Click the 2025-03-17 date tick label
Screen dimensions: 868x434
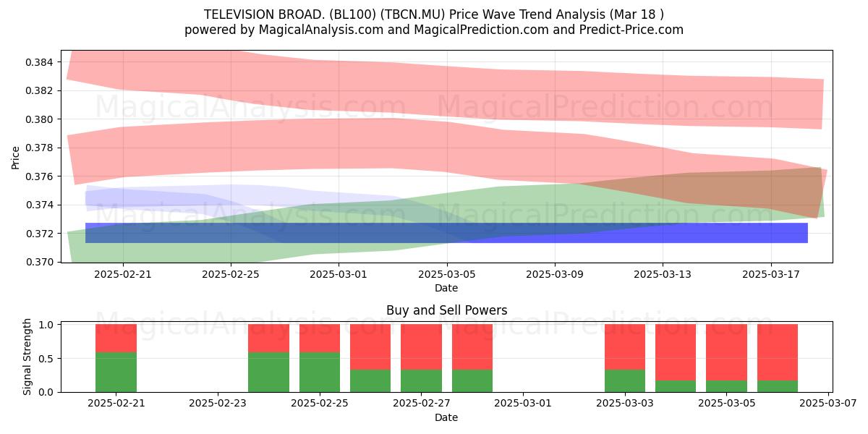click(771, 274)
